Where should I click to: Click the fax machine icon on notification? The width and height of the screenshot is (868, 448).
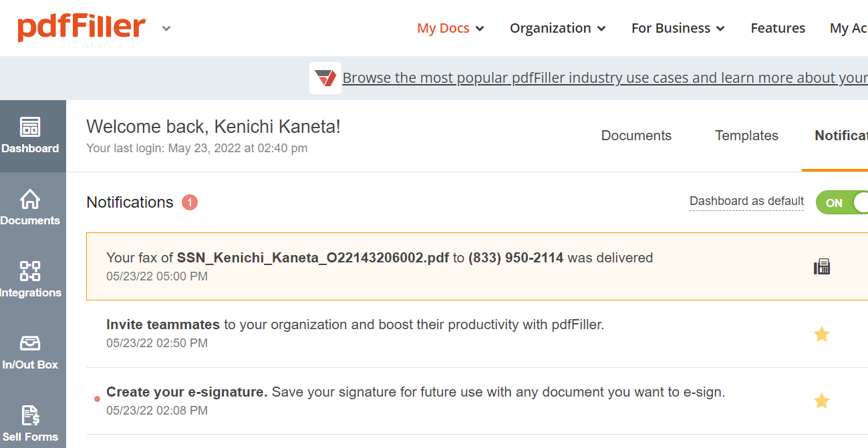point(822,267)
